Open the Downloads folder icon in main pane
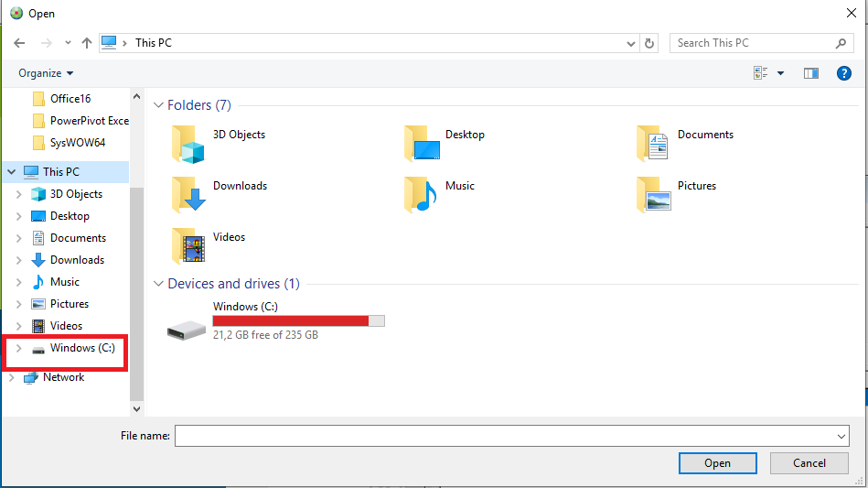This screenshot has width=868, height=488. 188,194
